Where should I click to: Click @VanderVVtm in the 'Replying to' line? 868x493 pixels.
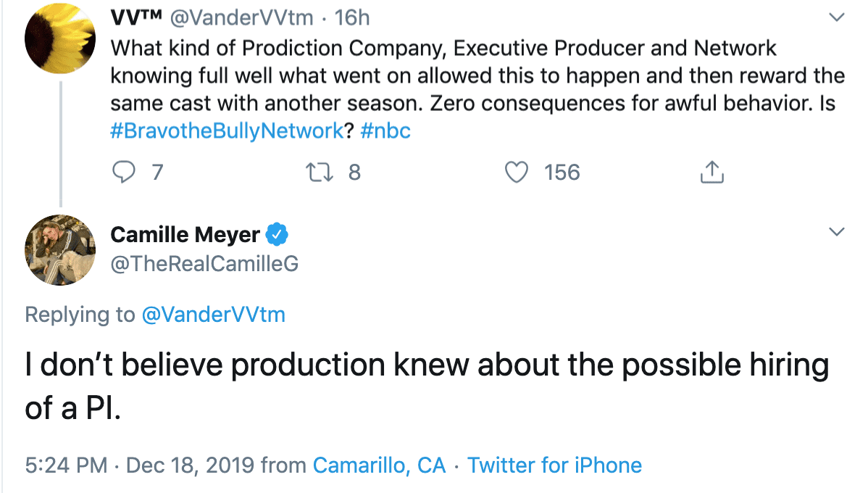point(214,315)
